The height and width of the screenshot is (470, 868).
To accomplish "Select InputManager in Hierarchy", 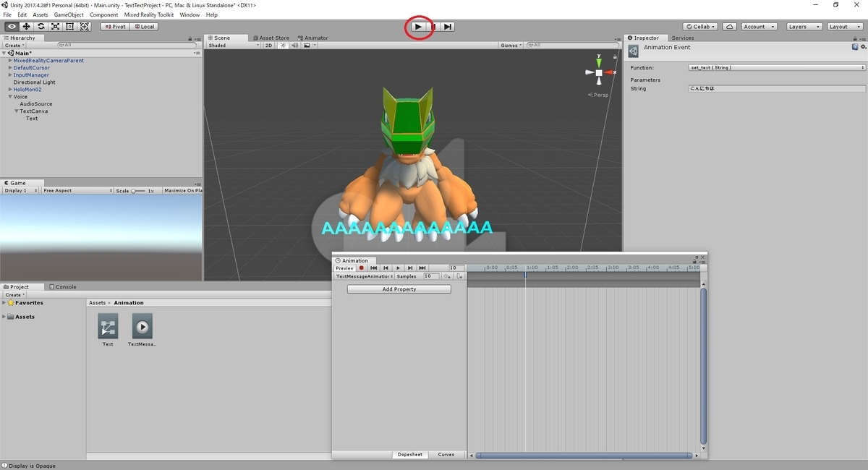I will click(x=31, y=75).
